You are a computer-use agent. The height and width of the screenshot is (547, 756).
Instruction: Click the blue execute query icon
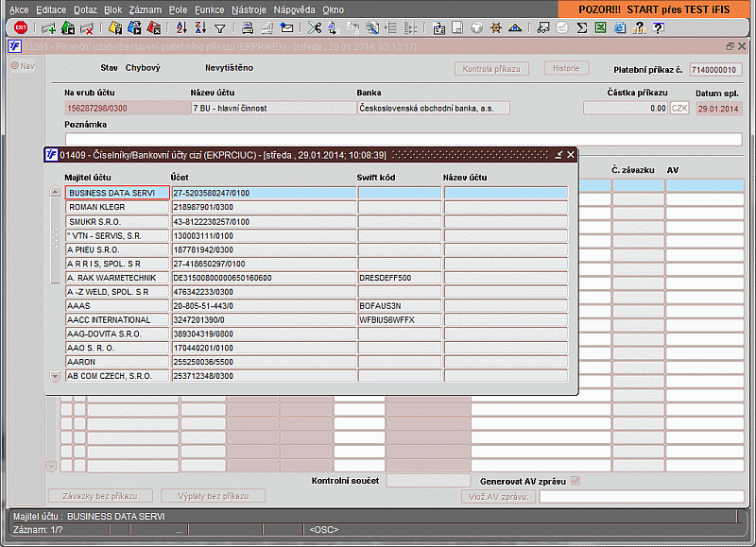[x=134, y=28]
